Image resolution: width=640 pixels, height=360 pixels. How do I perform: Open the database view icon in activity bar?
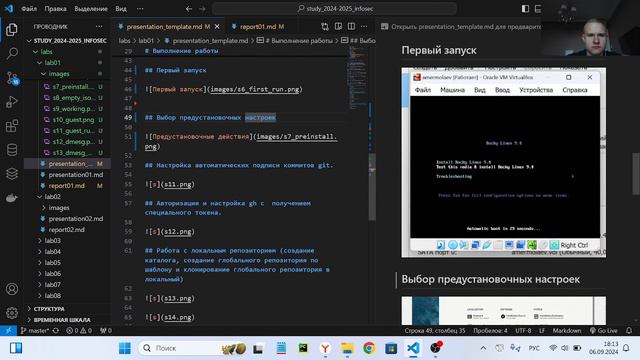(x=12, y=150)
